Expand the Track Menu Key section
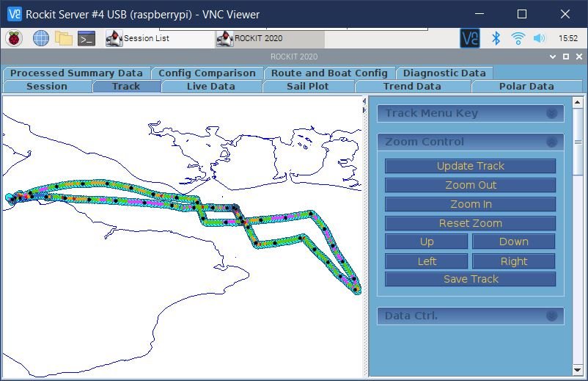 click(x=551, y=113)
